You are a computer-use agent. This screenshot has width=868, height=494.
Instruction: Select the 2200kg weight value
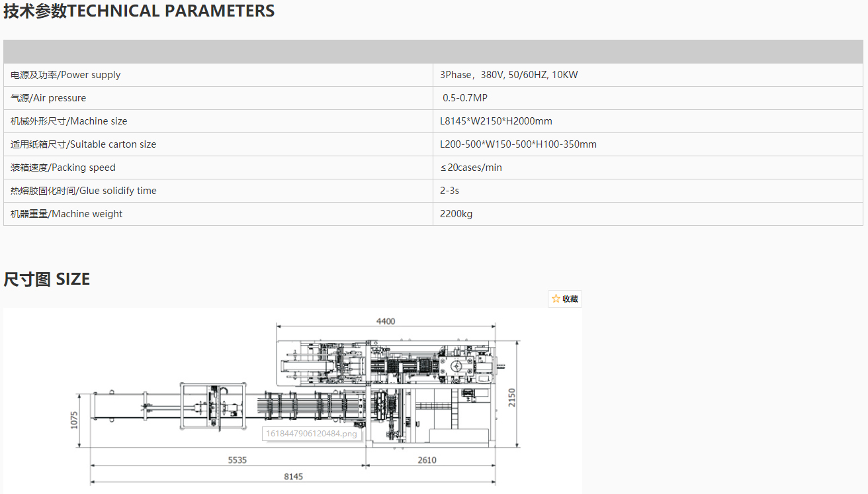[456, 214]
